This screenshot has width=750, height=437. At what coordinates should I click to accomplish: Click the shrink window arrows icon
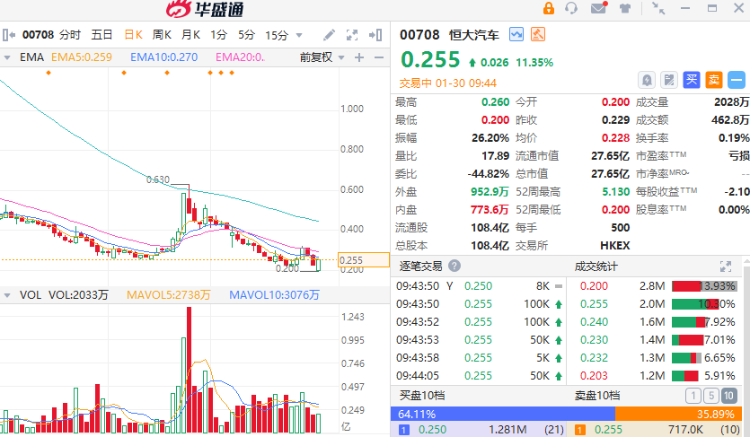[x=659, y=8]
